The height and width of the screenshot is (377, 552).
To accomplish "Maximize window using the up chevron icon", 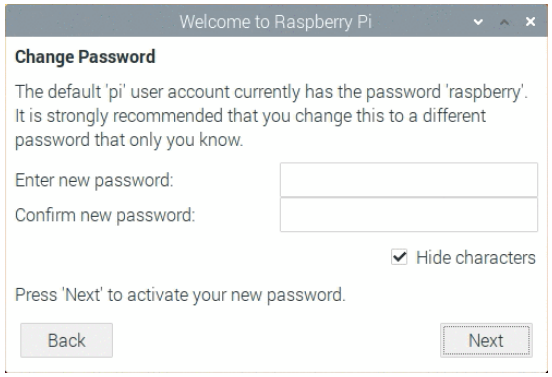I will click(x=504, y=22).
